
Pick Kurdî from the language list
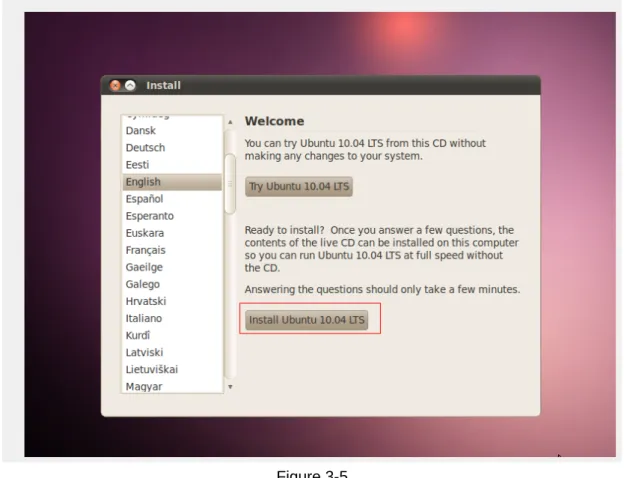coord(172,336)
